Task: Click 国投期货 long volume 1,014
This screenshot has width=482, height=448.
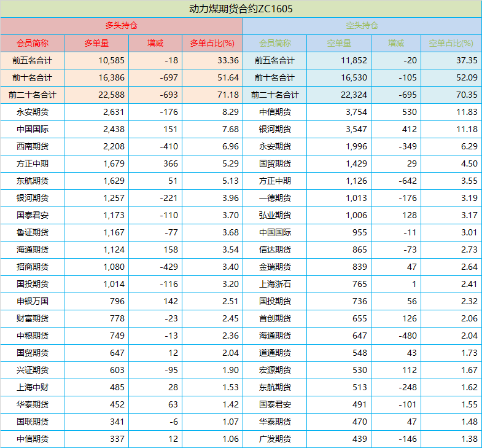Action: [114, 284]
